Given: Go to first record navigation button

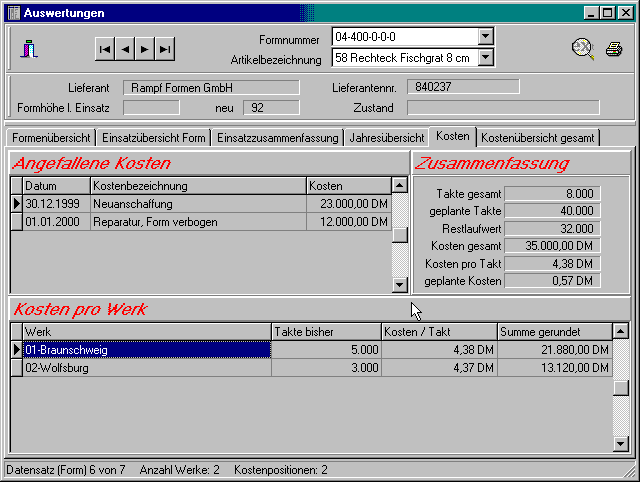Looking at the screenshot, I should [105, 48].
